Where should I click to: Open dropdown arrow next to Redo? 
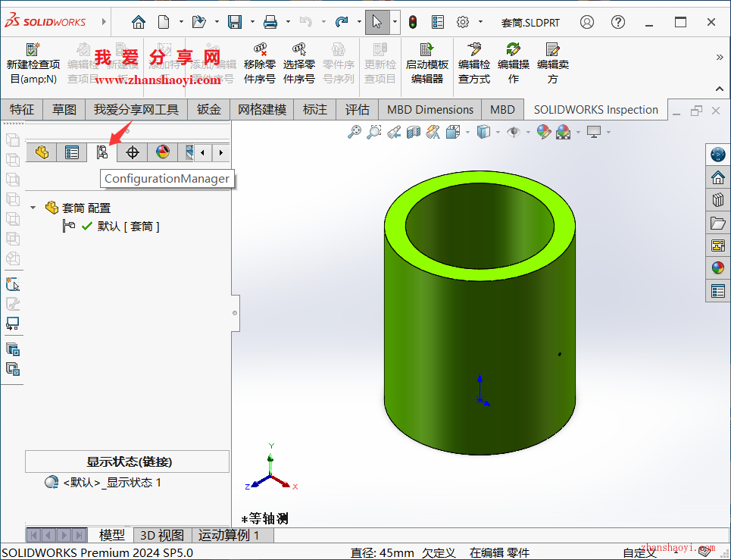(359, 22)
